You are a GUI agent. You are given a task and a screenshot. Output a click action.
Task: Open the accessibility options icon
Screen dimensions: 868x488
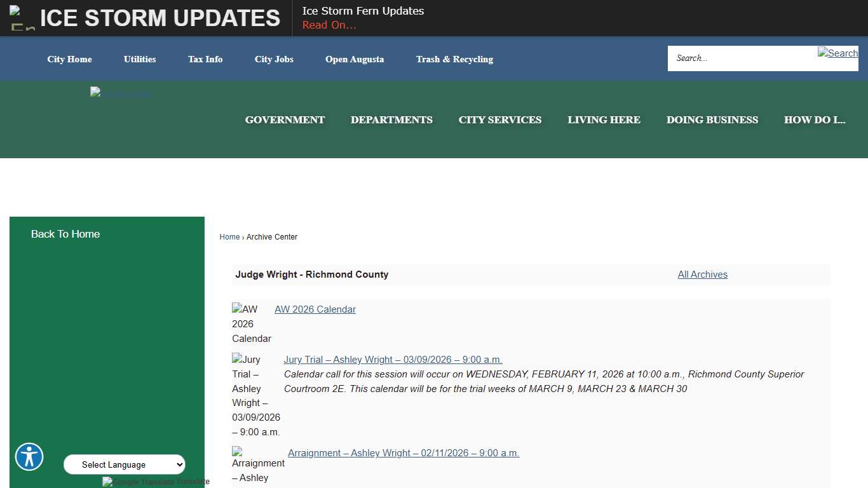[x=29, y=457]
